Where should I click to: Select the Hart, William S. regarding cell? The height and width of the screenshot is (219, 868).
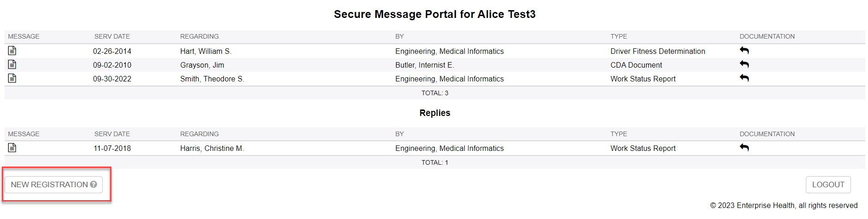click(x=206, y=51)
